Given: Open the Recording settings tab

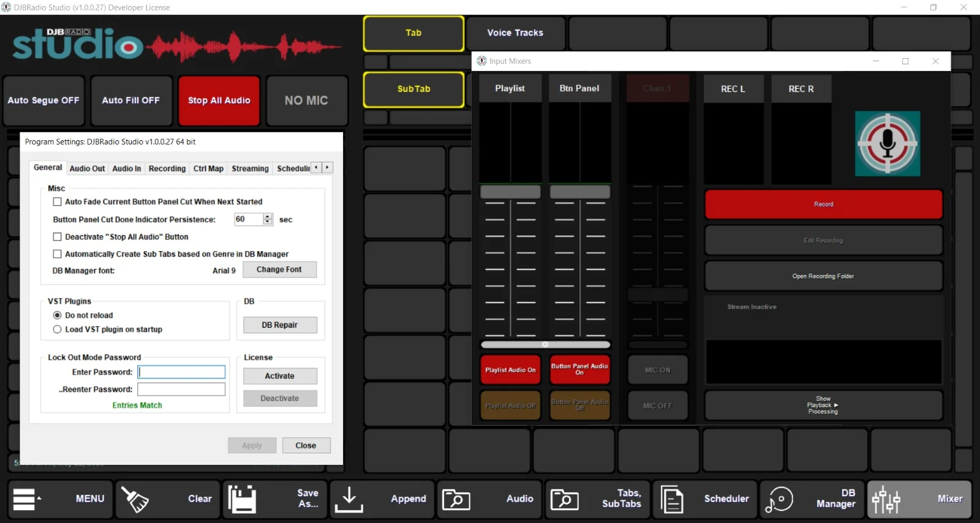Looking at the screenshot, I should tap(167, 168).
